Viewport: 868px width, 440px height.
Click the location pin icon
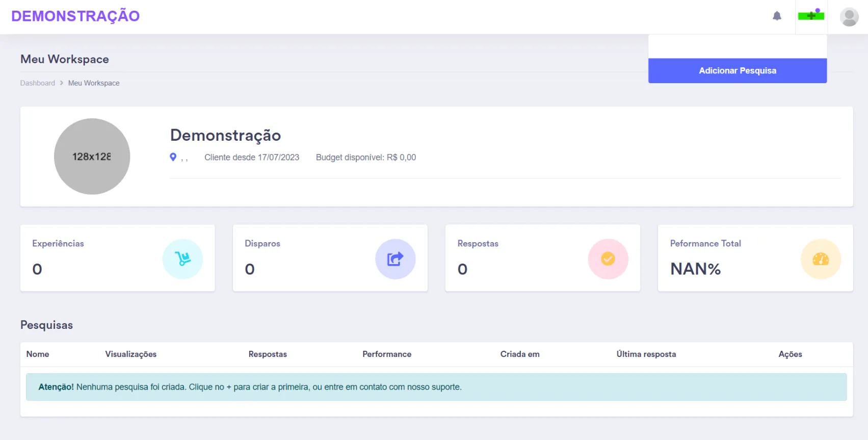click(x=173, y=157)
